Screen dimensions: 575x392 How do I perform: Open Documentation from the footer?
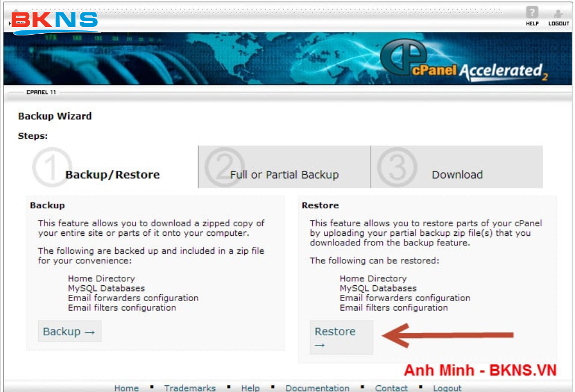coord(317,388)
